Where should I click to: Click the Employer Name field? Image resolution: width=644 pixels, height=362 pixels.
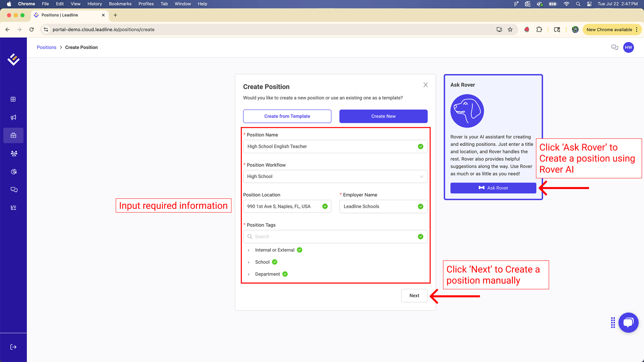tap(383, 206)
